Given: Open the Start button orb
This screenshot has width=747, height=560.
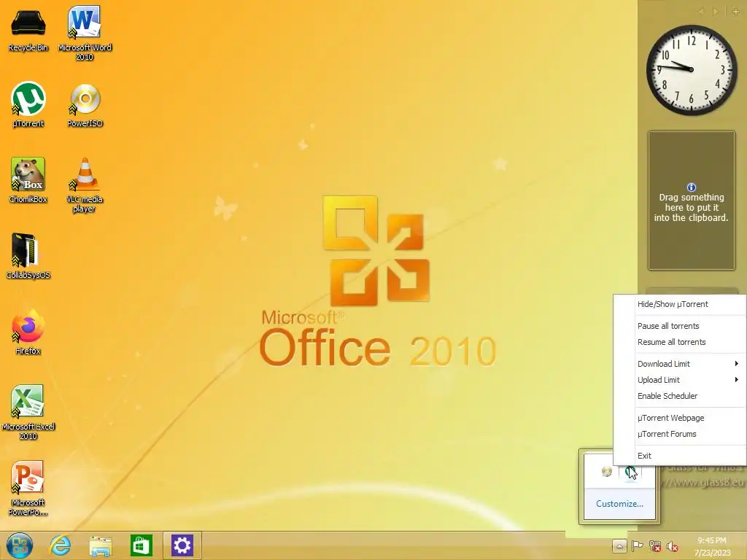Looking at the screenshot, I should [20, 545].
